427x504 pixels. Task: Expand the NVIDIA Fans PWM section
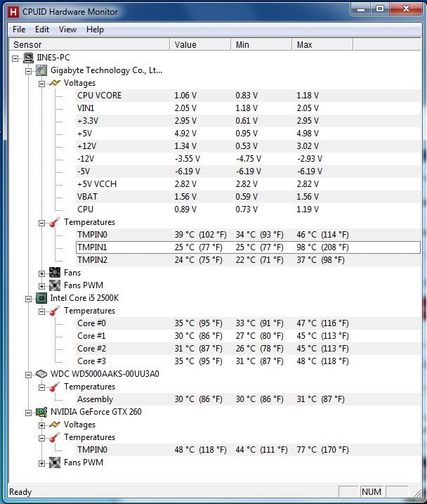41,463
